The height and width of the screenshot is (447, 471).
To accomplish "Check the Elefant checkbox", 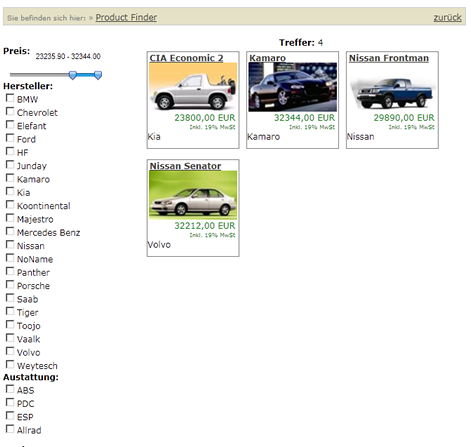I will click(10, 125).
